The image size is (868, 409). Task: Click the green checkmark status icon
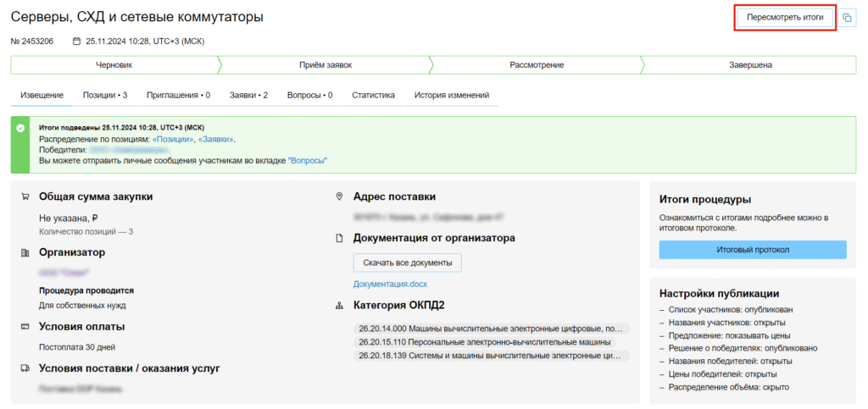(21, 128)
